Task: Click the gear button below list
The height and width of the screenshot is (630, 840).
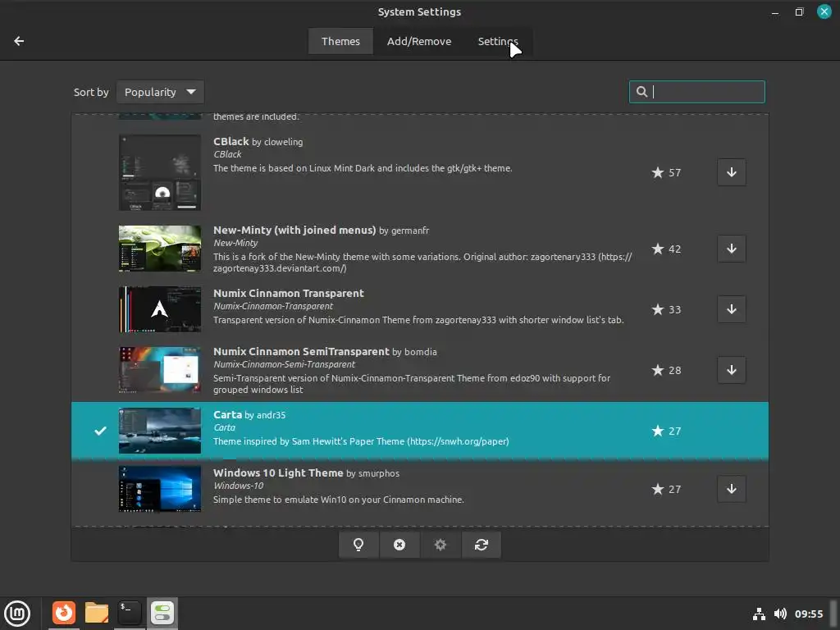Action: point(440,545)
